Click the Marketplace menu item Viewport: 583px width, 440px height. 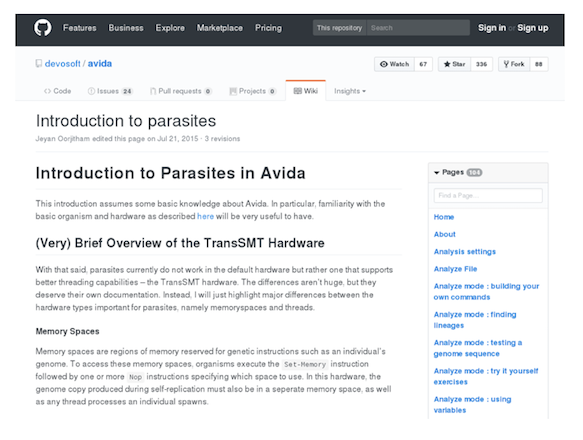coord(220,28)
